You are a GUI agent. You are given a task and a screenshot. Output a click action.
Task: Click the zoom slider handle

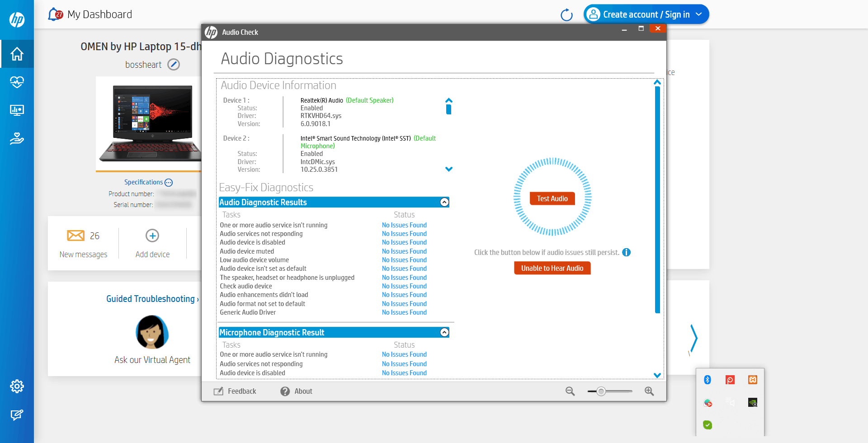(x=601, y=391)
